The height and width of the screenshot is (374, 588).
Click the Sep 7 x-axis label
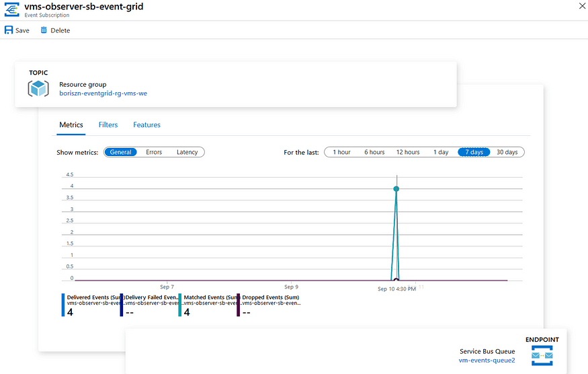(167, 287)
